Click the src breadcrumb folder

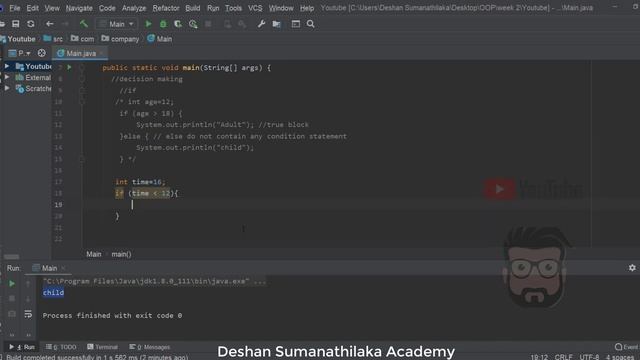pos(53,39)
